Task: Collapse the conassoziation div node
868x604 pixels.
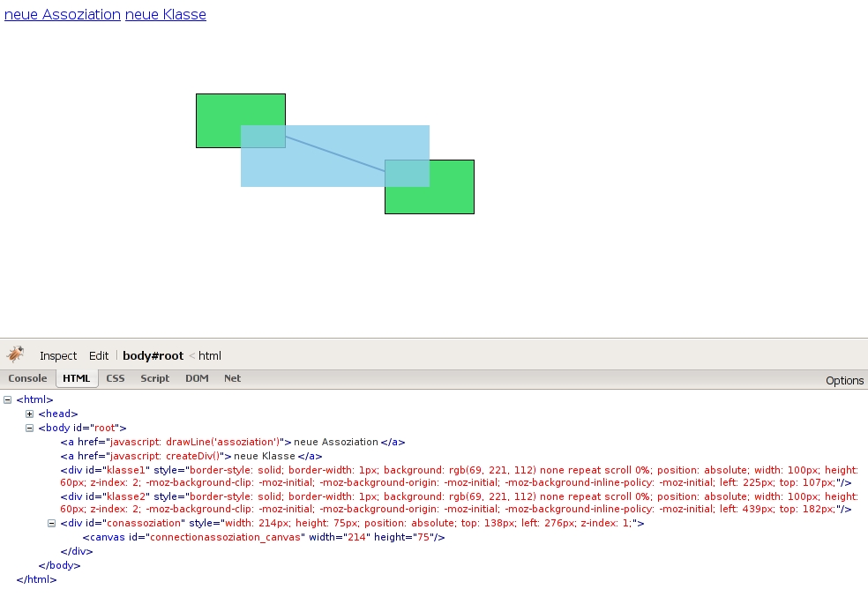Action: click(x=51, y=523)
